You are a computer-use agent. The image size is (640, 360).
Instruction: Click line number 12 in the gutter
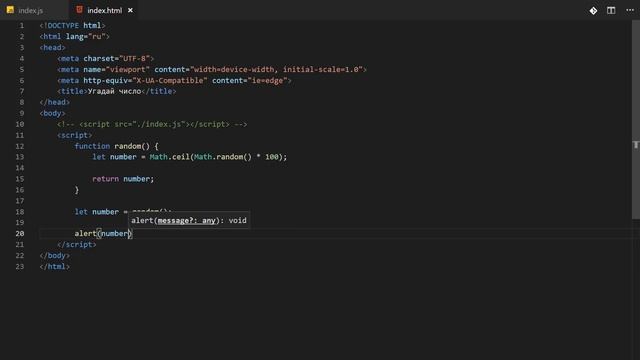tap(20, 146)
